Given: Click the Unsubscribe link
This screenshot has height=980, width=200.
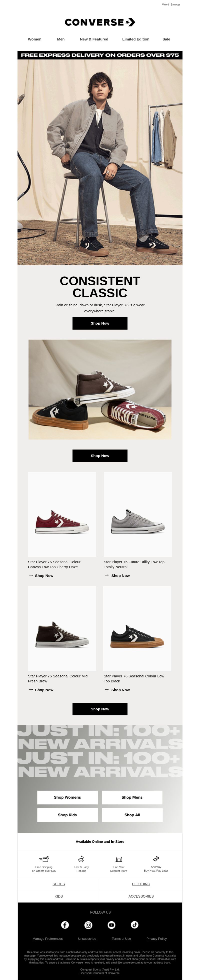Looking at the screenshot, I should click(87, 938).
